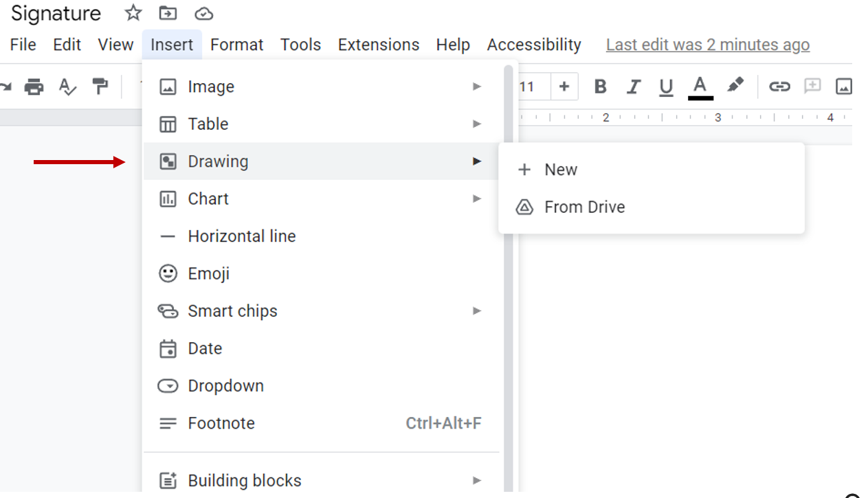This screenshot has width=868, height=498.
Task: Click the highlight color marker icon
Action: [x=735, y=86]
